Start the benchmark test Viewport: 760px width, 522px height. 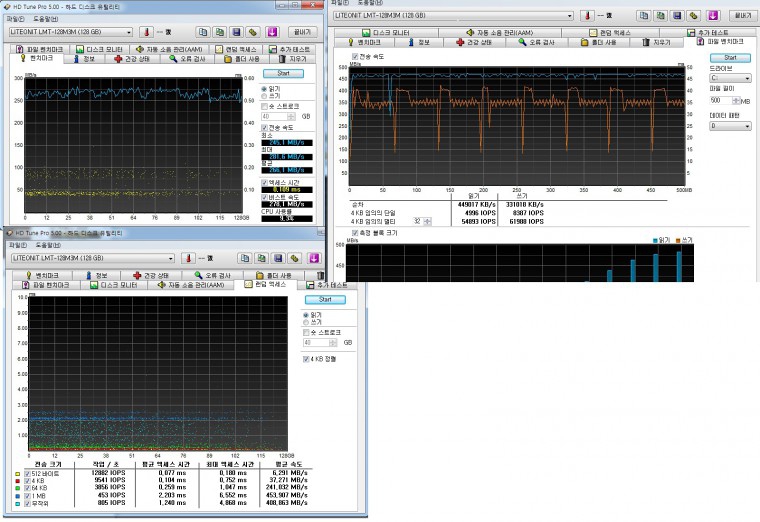click(284, 73)
